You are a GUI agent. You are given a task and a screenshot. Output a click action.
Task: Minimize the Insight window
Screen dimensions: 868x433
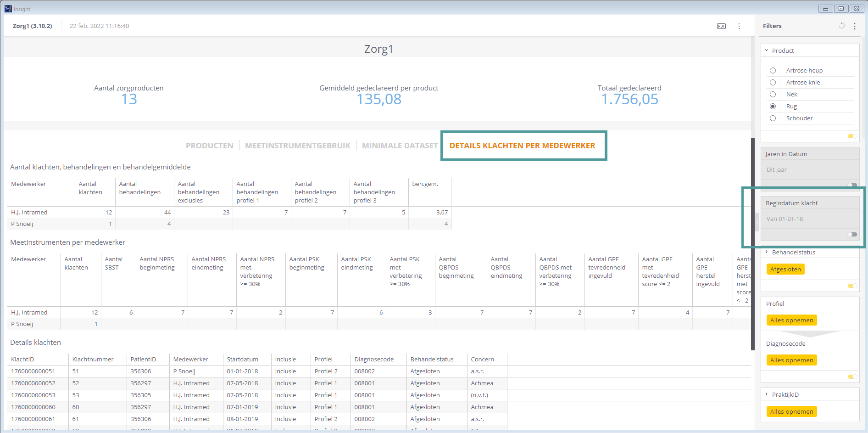coord(825,9)
